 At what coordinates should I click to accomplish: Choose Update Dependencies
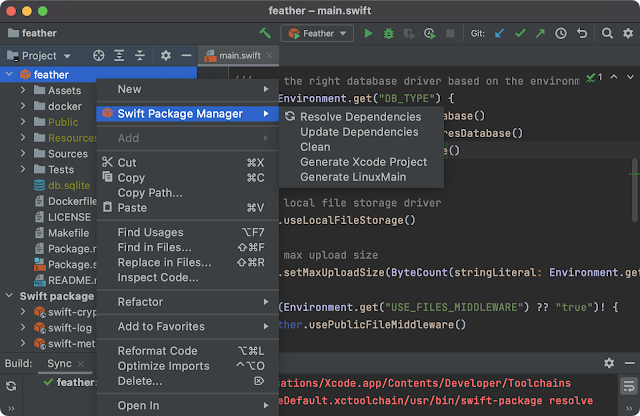pos(362,132)
